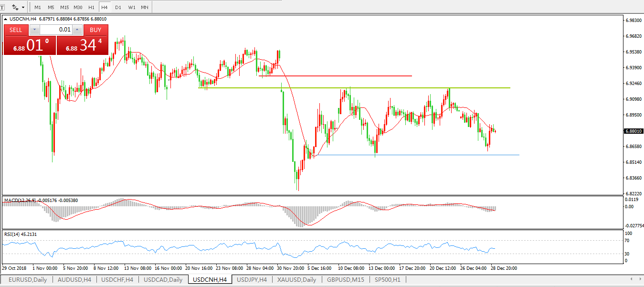Image resolution: width=644 pixels, height=287 pixels.
Task: Select the text label tool icon
Action: pos(3,7)
